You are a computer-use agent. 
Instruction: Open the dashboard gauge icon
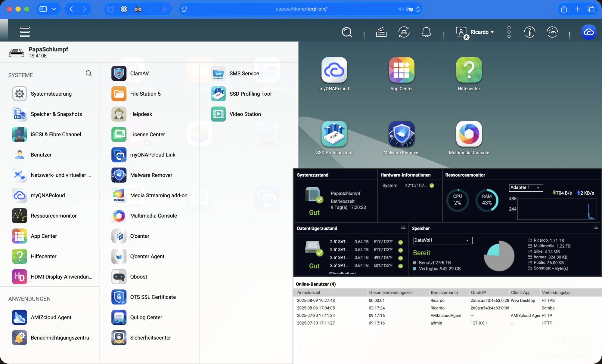coord(552,32)
